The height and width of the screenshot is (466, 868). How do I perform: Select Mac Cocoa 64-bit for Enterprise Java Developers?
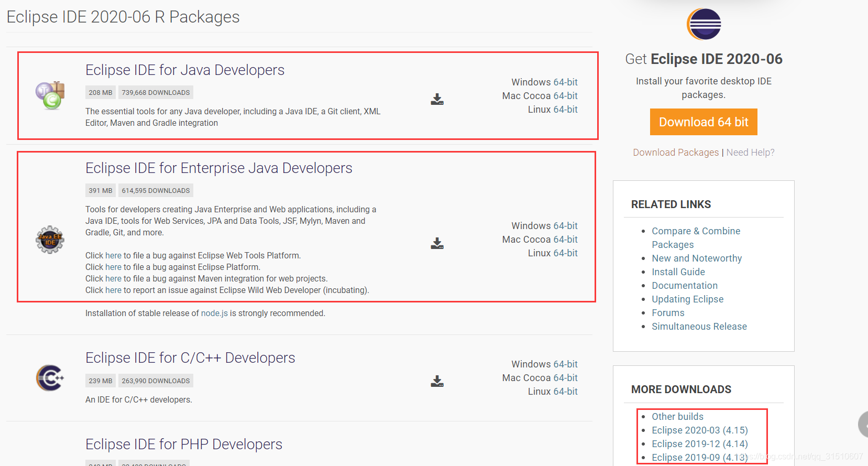pos(565,240)
